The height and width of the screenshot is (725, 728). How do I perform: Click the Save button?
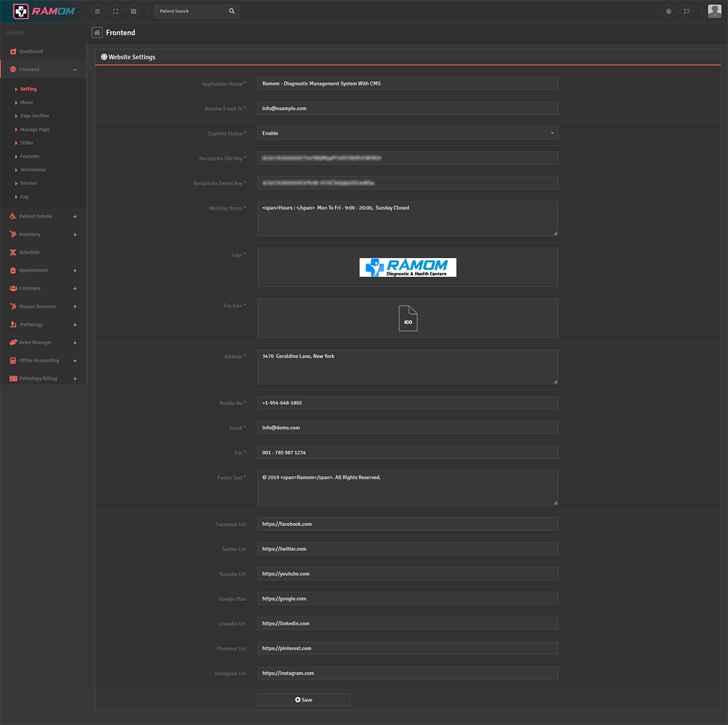[303, 700]
